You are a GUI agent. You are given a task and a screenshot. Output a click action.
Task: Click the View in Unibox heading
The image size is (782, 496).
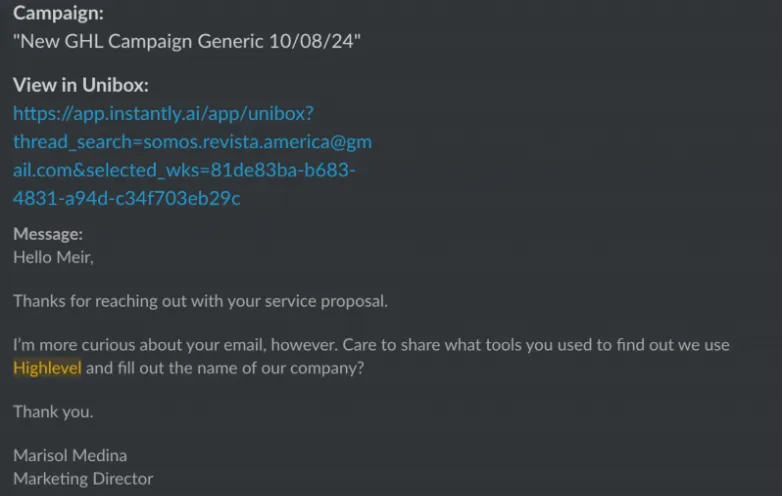click(x=81, y=85)
